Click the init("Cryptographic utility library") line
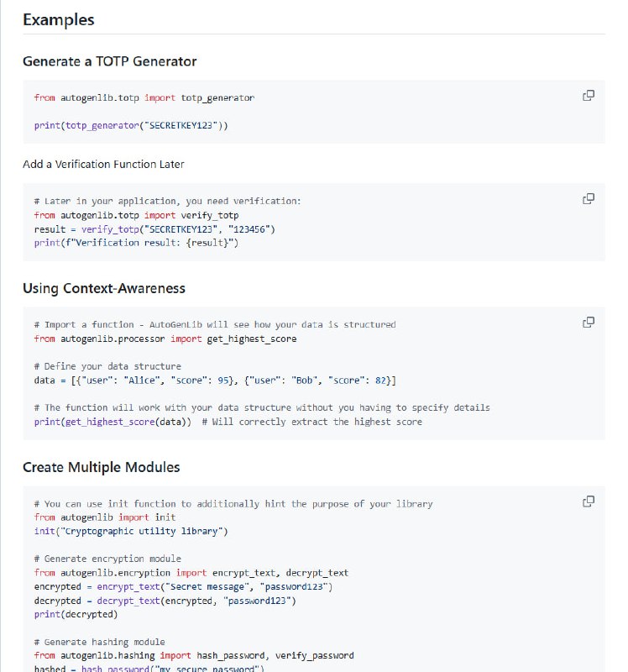The image size is (628, 672). click(131, 532)
